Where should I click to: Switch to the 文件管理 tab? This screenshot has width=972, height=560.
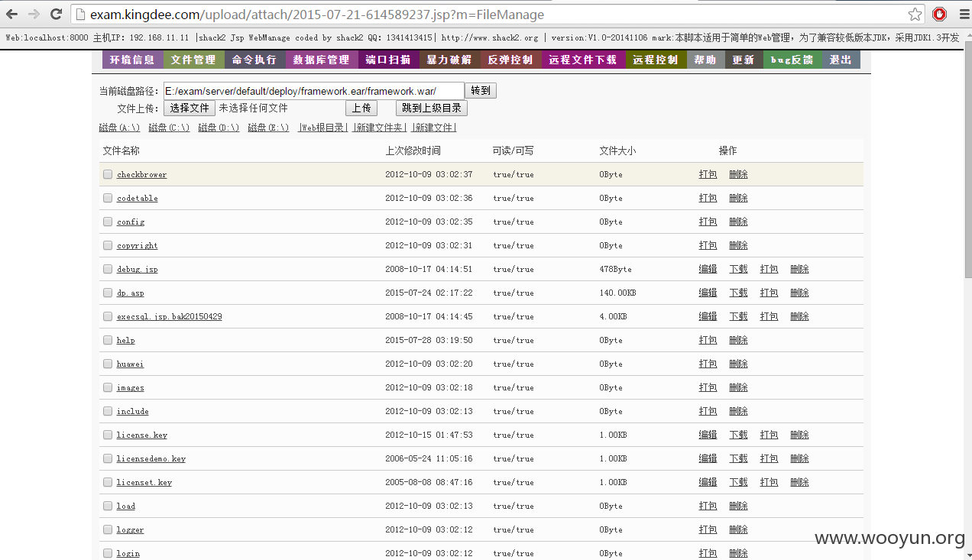[193, 60]
